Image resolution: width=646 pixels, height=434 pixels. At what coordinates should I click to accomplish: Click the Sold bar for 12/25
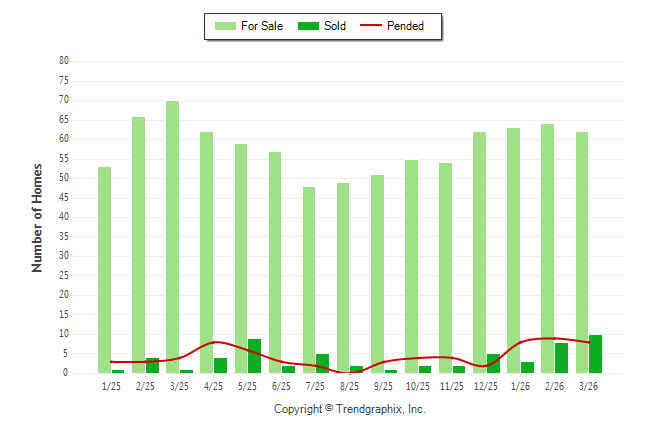[x=493, y=363]
